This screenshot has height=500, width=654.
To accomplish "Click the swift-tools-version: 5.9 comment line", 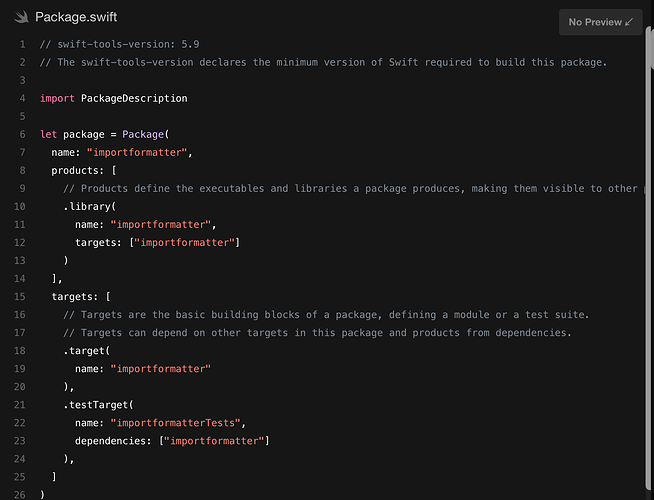I will pyautogui.click(x=120, y=44).
